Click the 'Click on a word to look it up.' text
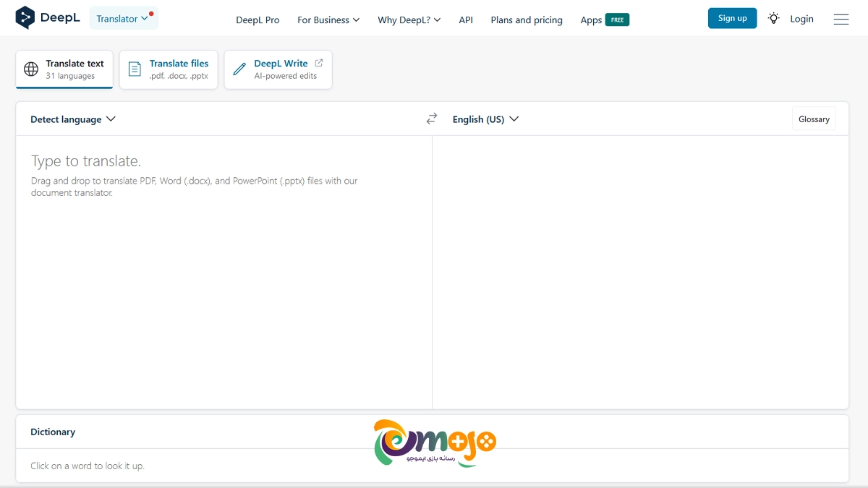The height and width of the screenshot is (488, 868). click(88, 466)
